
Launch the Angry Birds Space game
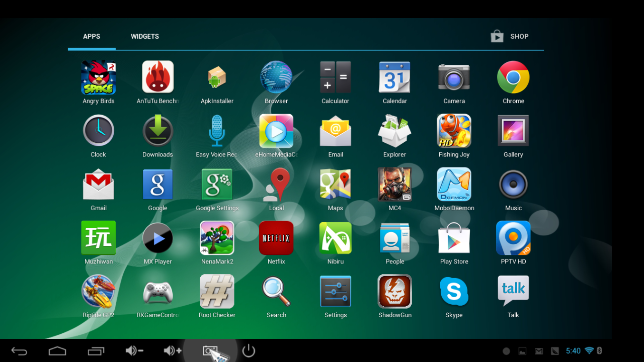point(99,77)
